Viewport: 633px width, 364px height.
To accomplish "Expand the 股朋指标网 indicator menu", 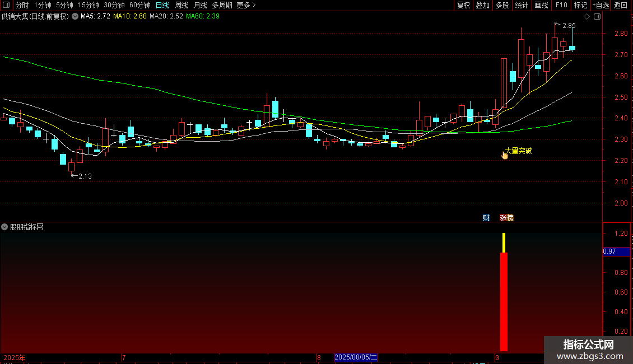I will [4, 227].
